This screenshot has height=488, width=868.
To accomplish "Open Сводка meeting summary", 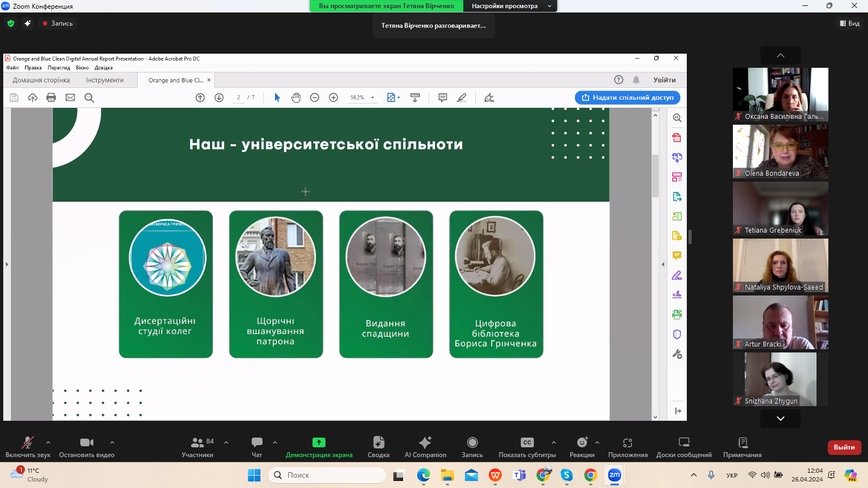I will [378, 447].
